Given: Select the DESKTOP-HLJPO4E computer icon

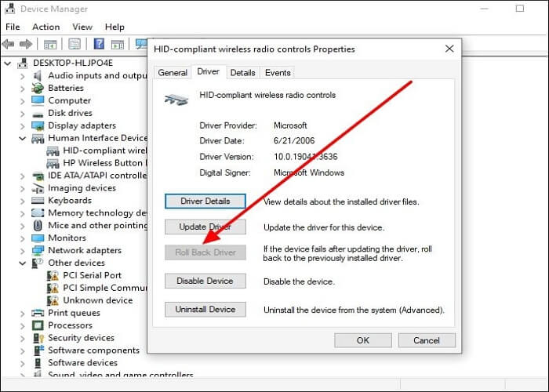Looking at the screenshot, I should (x=23, y=63).
